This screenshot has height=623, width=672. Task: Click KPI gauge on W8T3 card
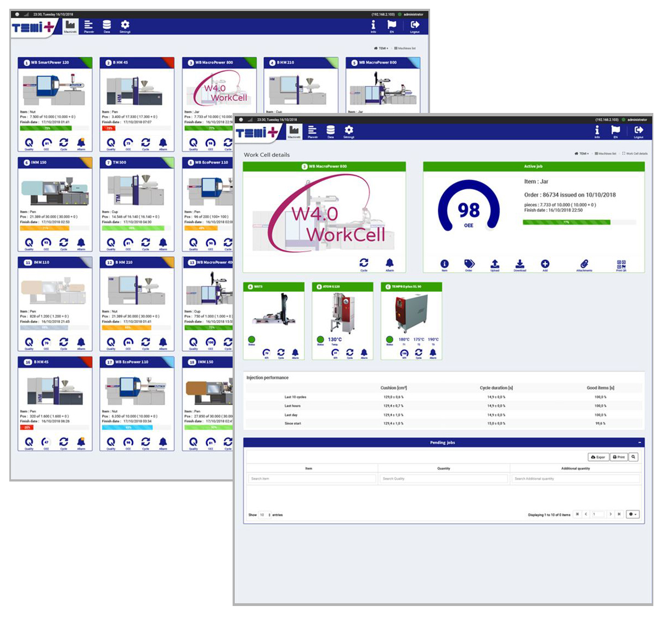click(267, 353)
